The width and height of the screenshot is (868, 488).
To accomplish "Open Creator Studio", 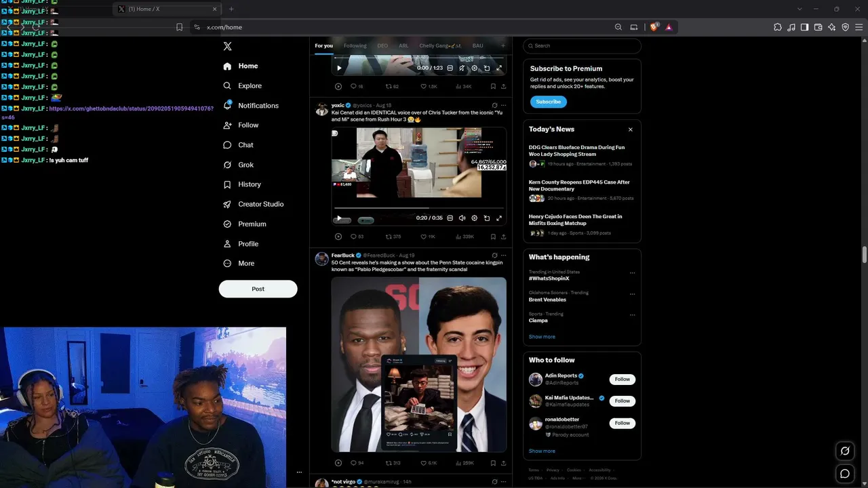I will pos(253,204).
